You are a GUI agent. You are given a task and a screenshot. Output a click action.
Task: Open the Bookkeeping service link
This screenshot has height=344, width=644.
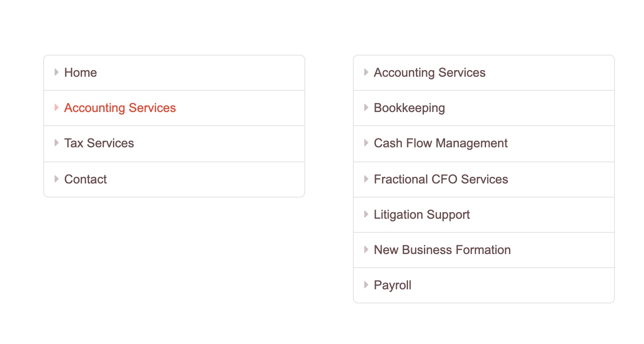click(409, 108)
